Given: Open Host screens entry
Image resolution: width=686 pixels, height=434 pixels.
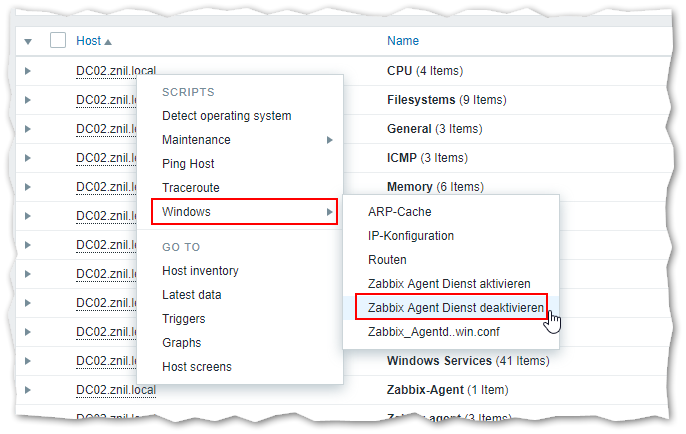Looking at the screenshot, I should 197,367.
